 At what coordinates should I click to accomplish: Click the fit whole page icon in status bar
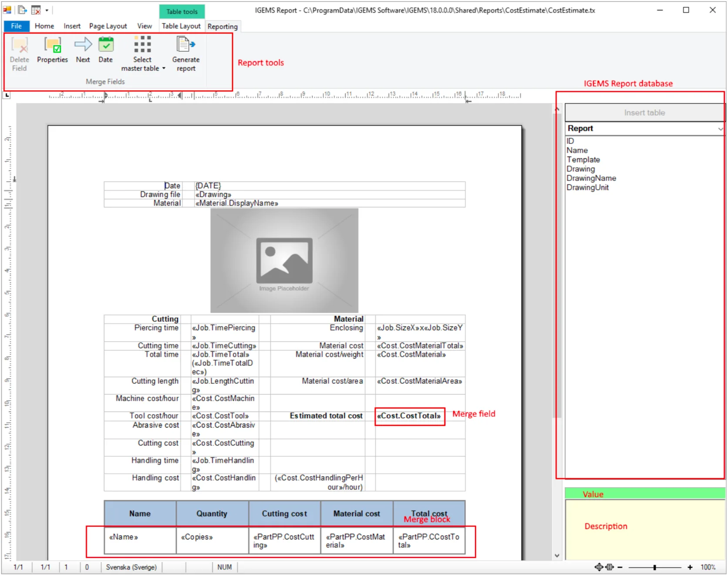click(x=599, y=567)
